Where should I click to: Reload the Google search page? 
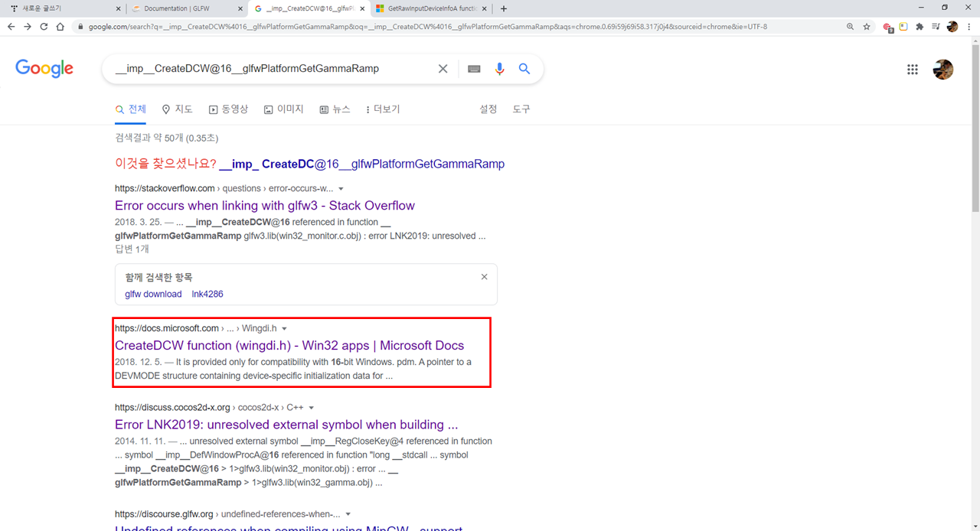click(44, 26)
